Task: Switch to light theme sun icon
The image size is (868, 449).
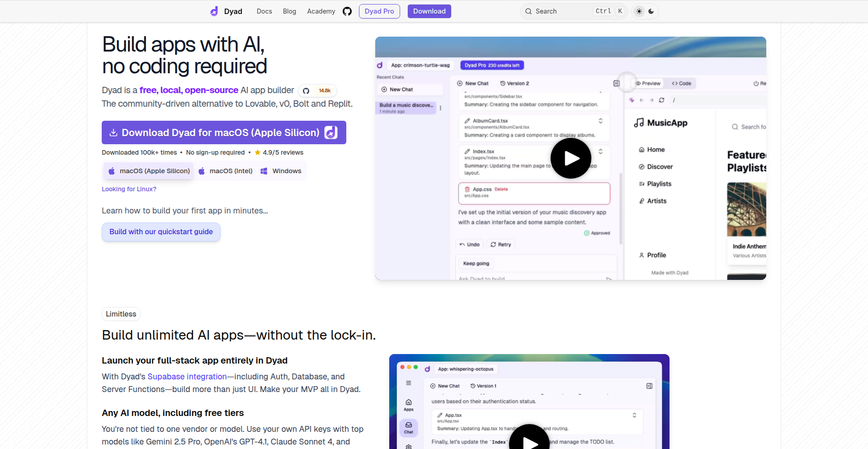Action: point(639,11)
